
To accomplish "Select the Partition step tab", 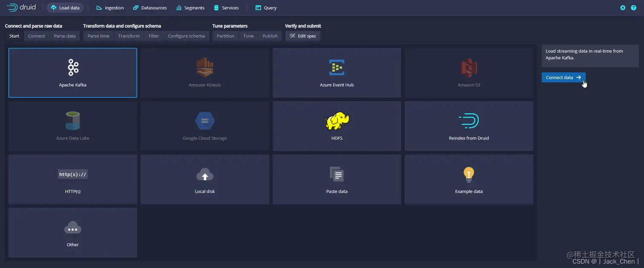I will click(x=225, y=36).
